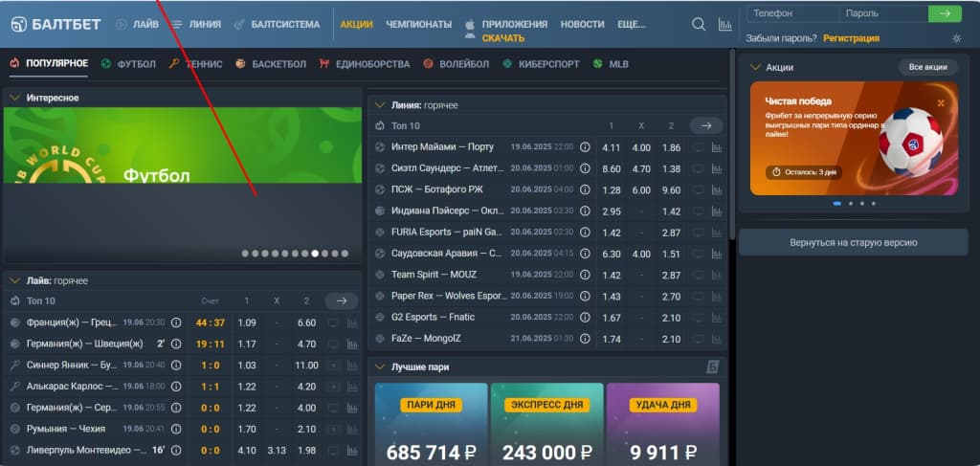Select odds 4.11 for Интер Майами
This screenshot has height=466, width=980.
click(612, 148)
